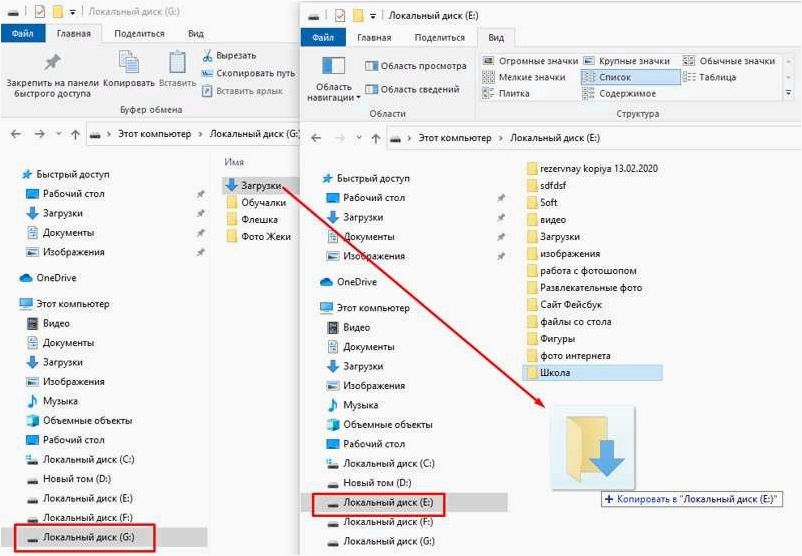The image size is (802, 556).
Task: Go up one level in E: window
Action: [x=375, y=139]
